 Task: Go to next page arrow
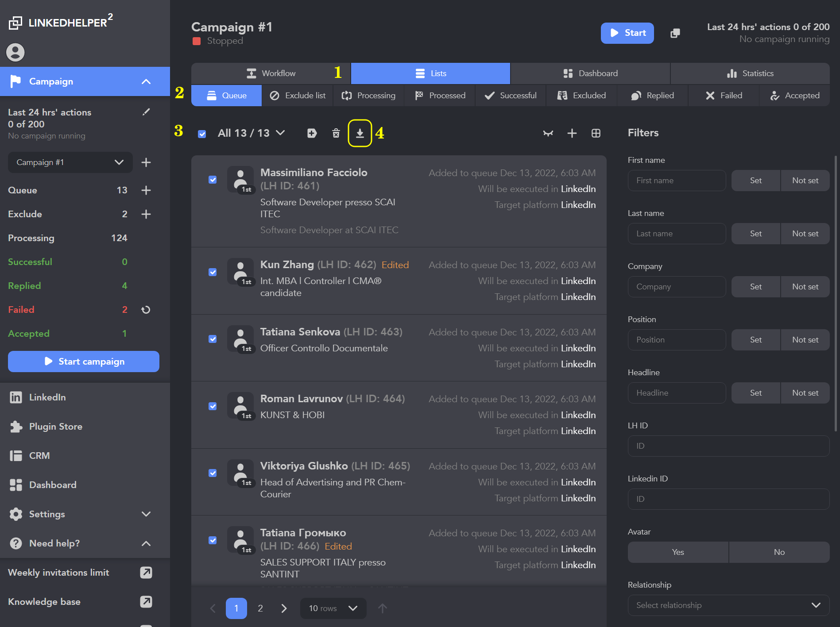[284, 608]
